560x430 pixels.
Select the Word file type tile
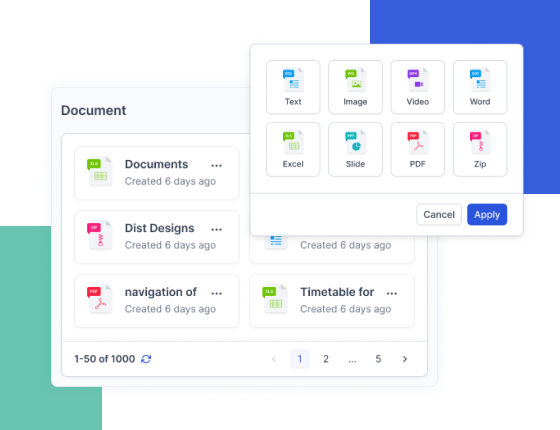click(480, 87)
